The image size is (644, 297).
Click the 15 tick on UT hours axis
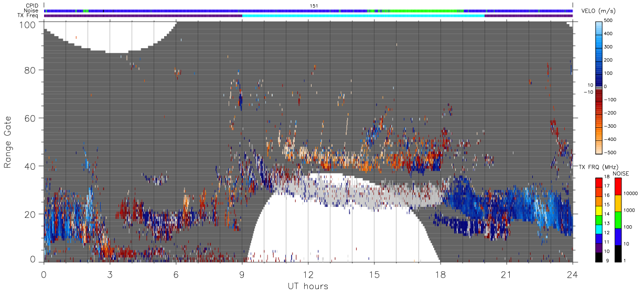click(374, 274)
